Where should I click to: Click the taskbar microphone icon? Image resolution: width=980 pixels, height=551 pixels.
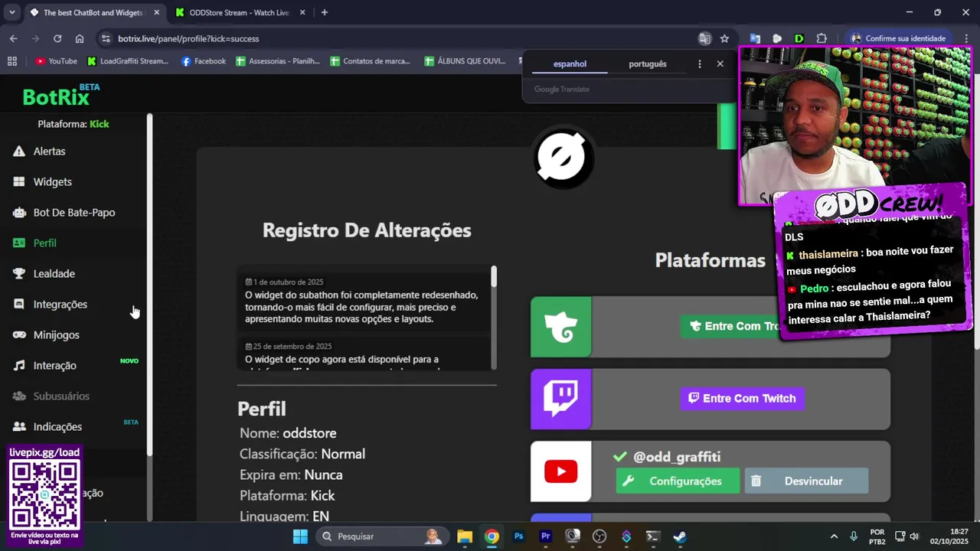coord(854,536)
